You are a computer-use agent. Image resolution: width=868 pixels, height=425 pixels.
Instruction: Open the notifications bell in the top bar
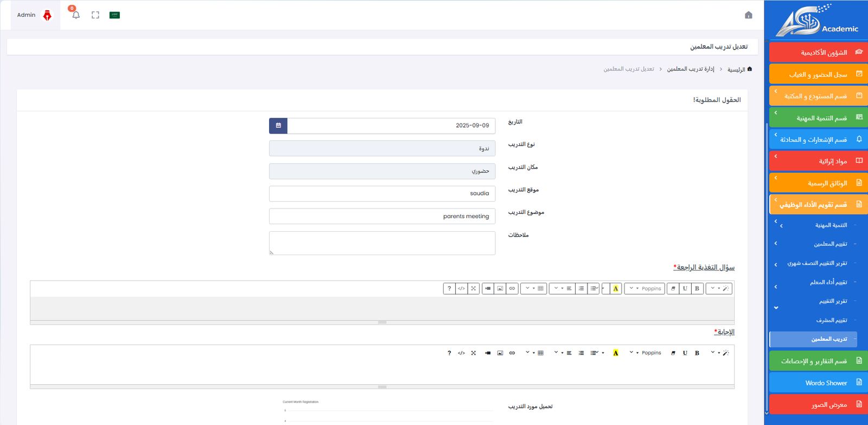(76, 15)
